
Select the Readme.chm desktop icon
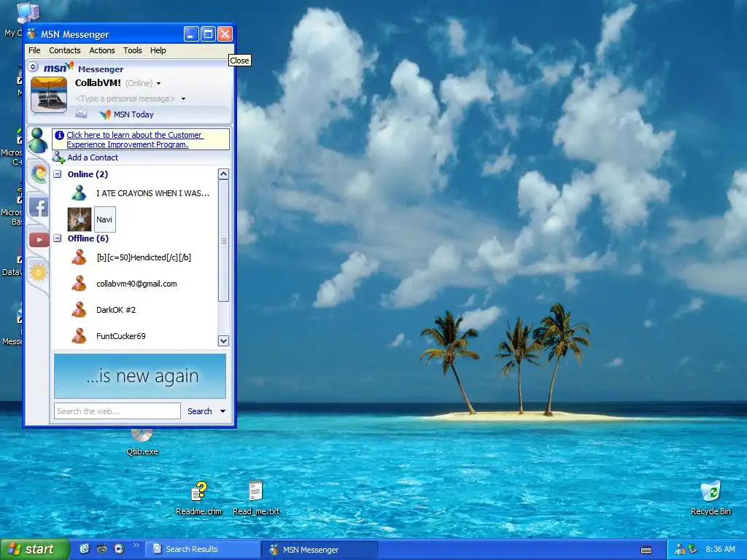[x=198, y=498]
